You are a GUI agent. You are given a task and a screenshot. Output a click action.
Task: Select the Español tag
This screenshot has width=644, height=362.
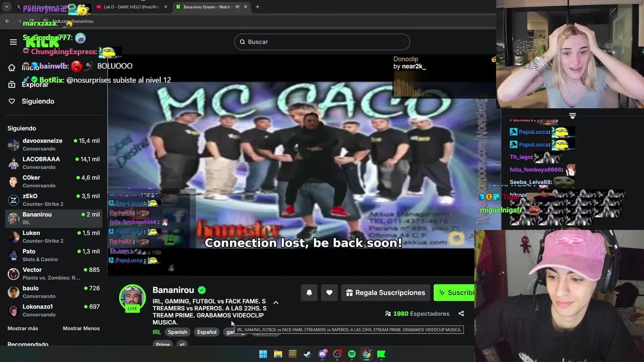207,332
